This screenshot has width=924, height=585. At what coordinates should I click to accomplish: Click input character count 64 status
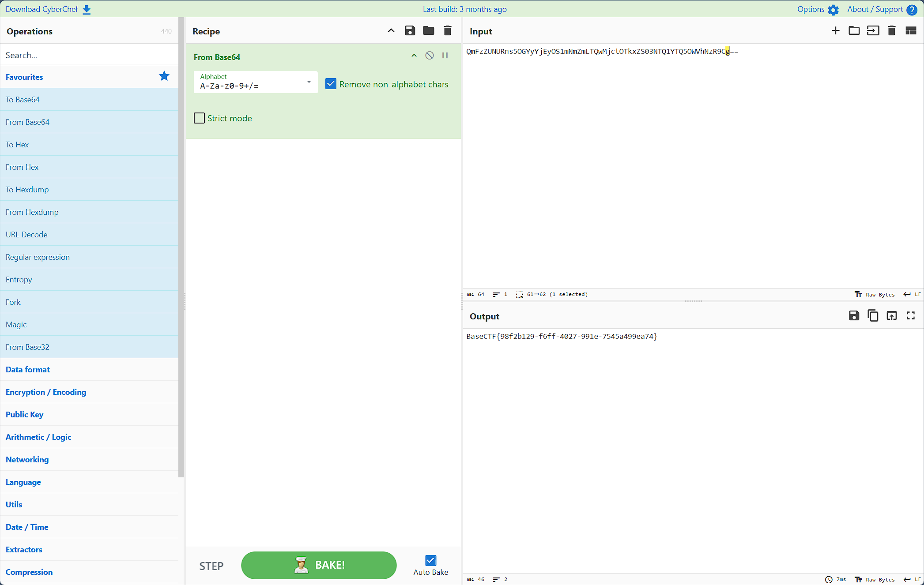476,294
